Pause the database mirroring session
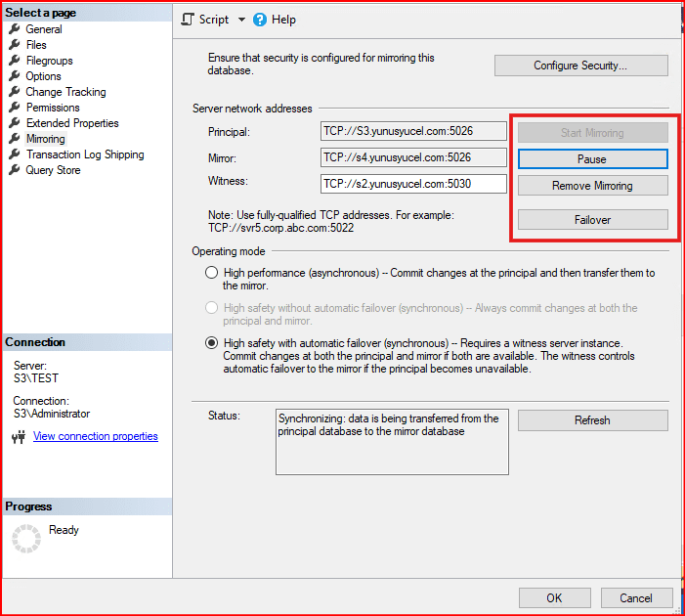The image size is (685, 616). (592, 158)
